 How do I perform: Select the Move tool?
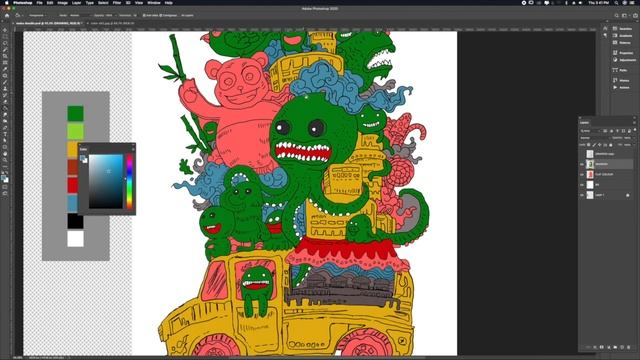pos(5,30)
